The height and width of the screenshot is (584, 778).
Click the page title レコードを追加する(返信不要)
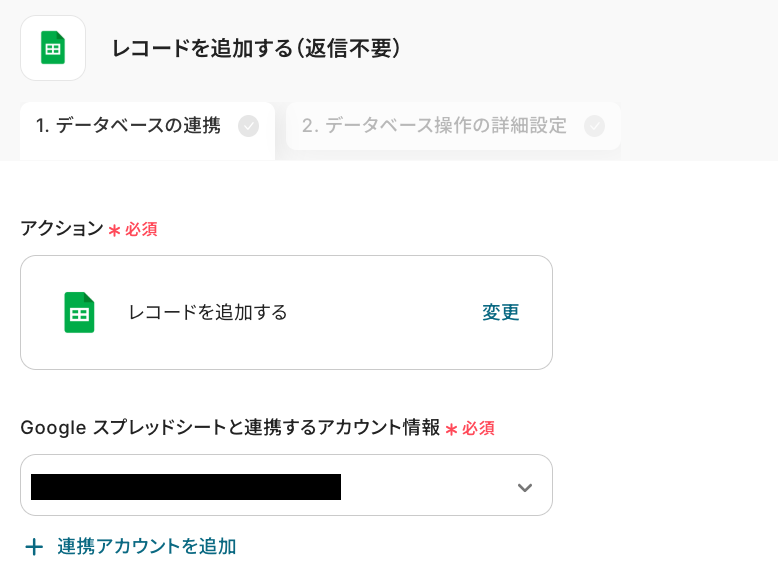click(256, 48)
